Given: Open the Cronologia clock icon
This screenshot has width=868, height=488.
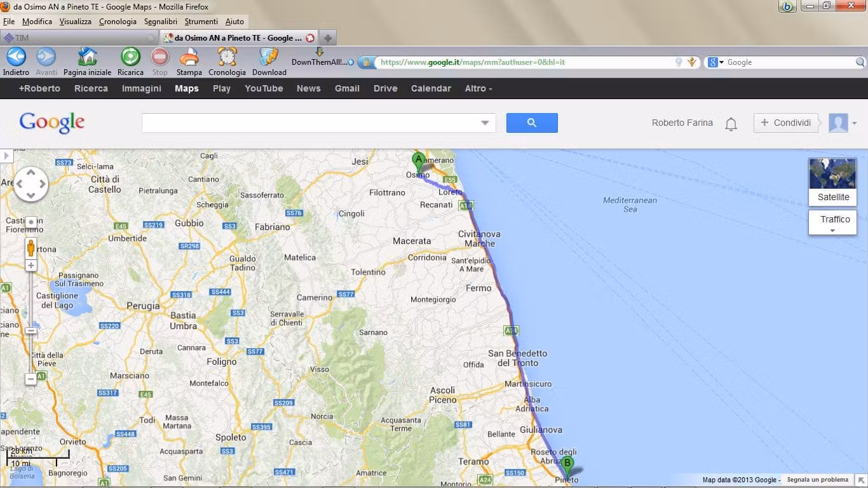Looking at the screenshot, I should pos(227,57).
